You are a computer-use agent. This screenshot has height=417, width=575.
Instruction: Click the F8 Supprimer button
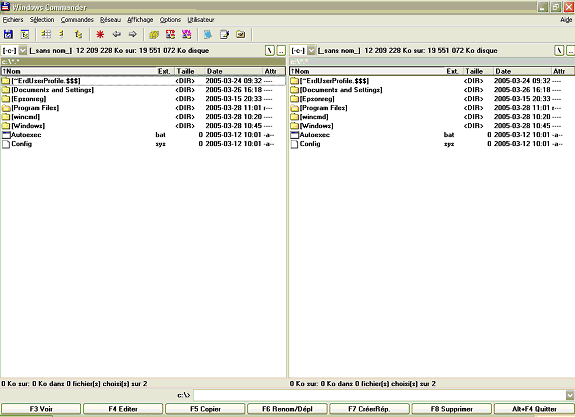point(451,409)
